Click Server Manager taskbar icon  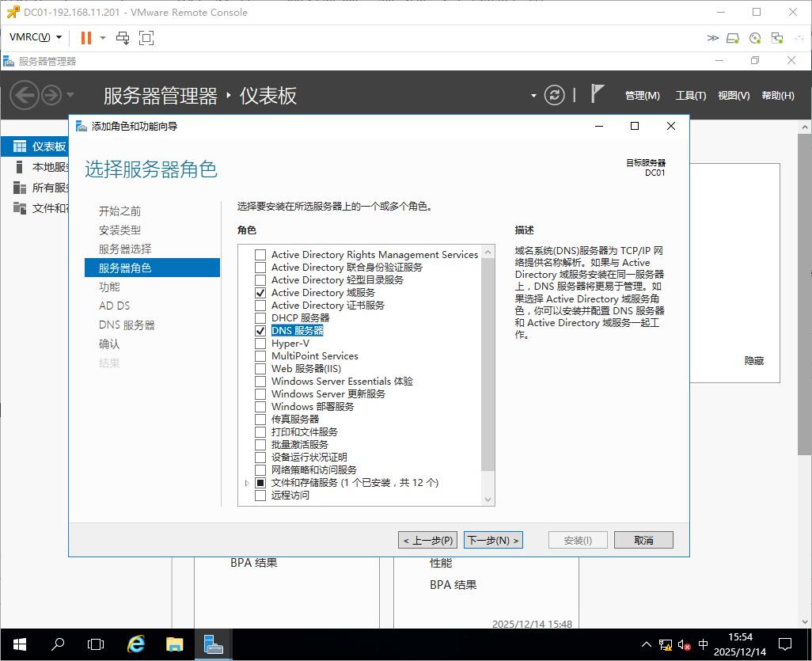pyautogui.click(x=214, y=644)
